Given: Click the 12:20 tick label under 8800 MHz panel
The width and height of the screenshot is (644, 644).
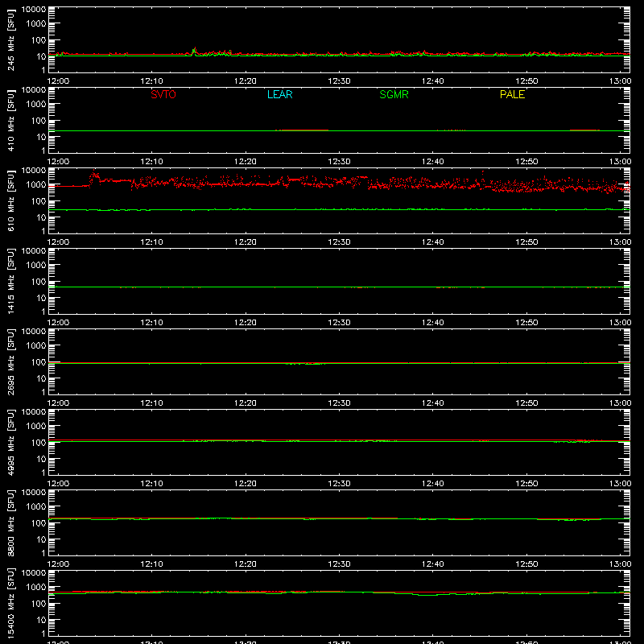Looking at the screenshot, I should [246, 564].
